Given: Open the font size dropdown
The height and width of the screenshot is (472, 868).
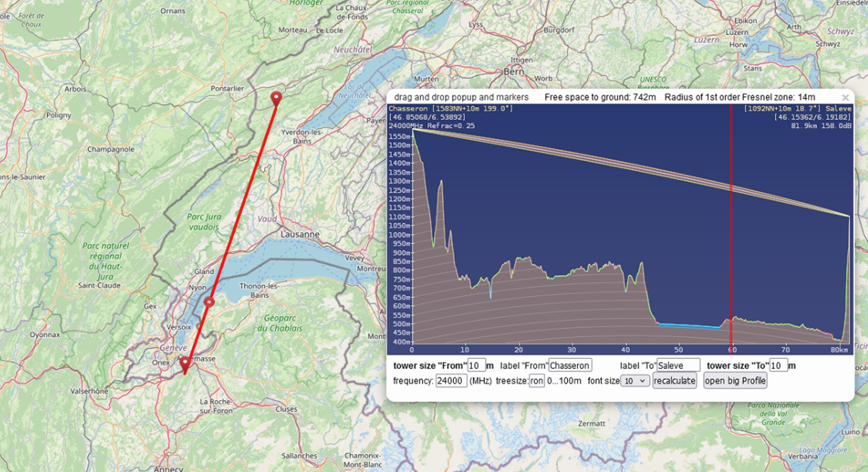Looking at the screenshot, I should [x=635, y=381].
